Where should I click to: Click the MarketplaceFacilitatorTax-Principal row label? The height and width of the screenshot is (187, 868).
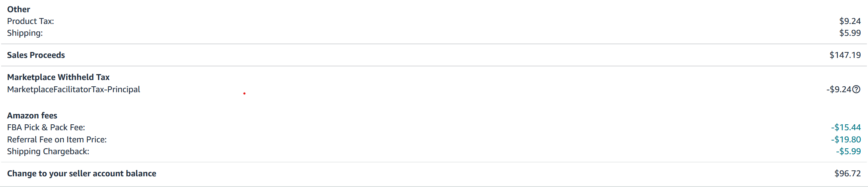pos(74,89)
